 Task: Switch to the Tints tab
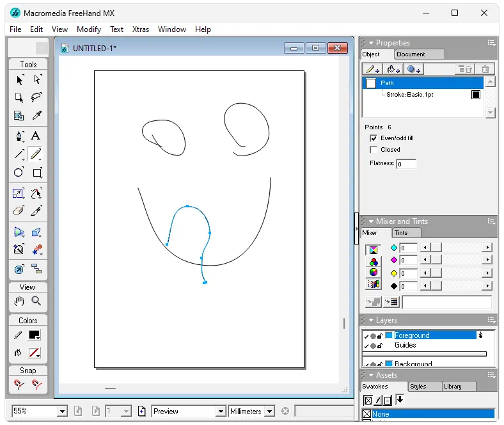(406, 232)
